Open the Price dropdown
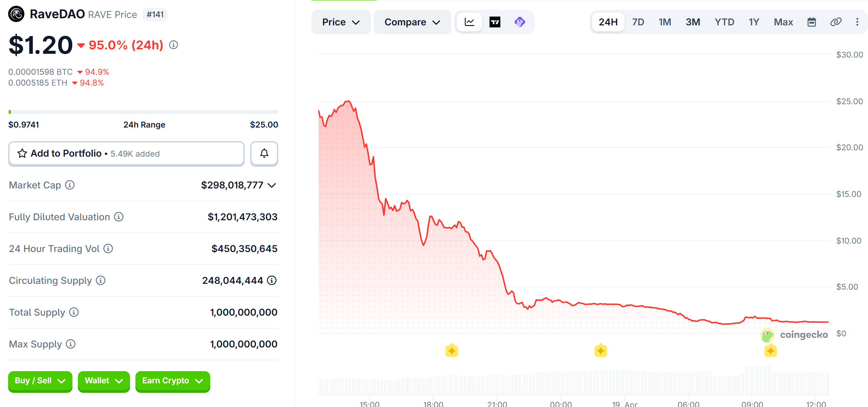 (x=341, y=22)
